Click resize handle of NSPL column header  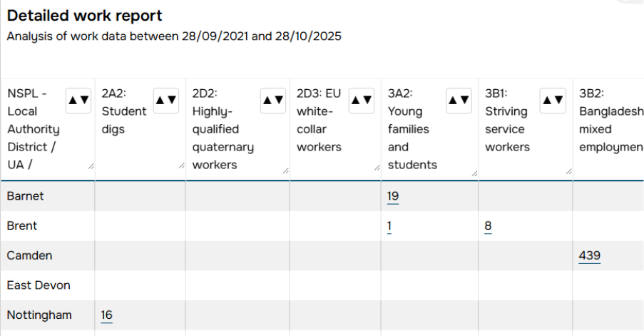[91, 166]
